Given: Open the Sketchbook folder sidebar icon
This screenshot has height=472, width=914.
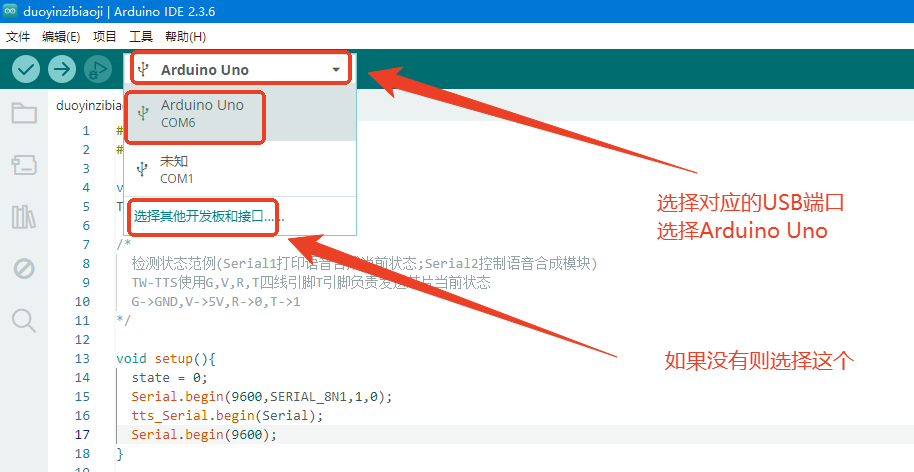Looking at the screenshot, I should point(24,112).
